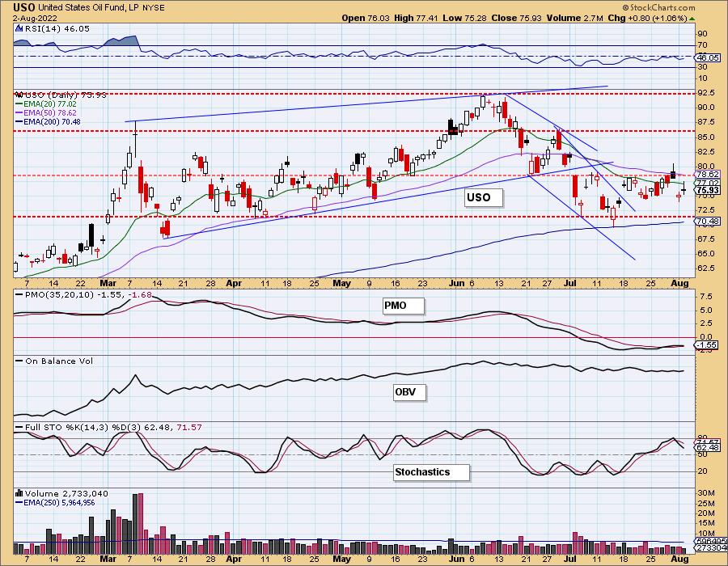The width and height of the screenshot is (728, 566).
Task: Select the USO ticker symbol in header
Action: pyautogui.click(x=24, y=7)
